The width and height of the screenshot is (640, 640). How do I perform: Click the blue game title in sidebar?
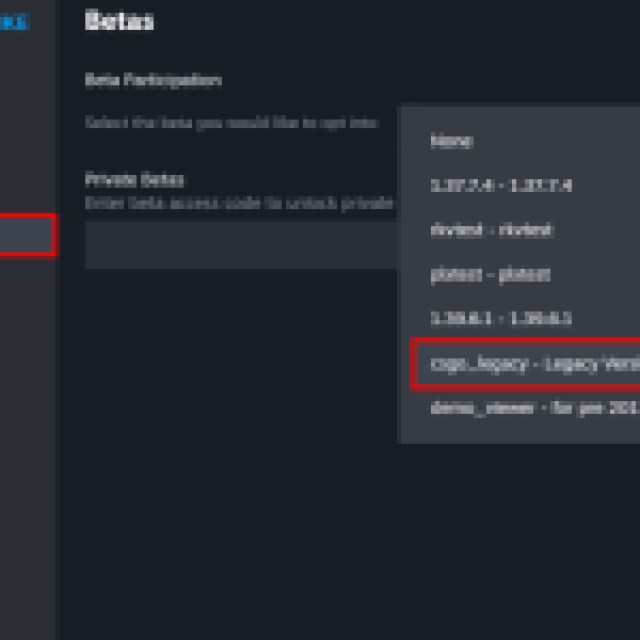(14, 22)
